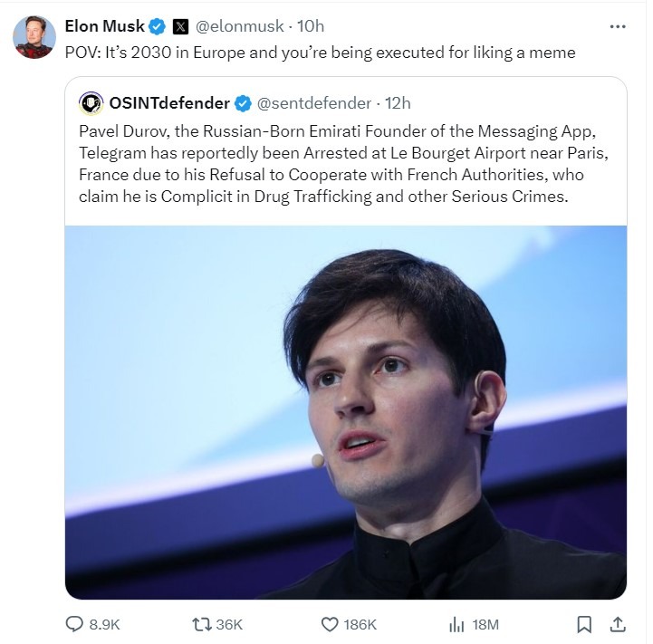Click the X affiliation badge icon
This screenshot has width=653, height=644.
[180, 26]
